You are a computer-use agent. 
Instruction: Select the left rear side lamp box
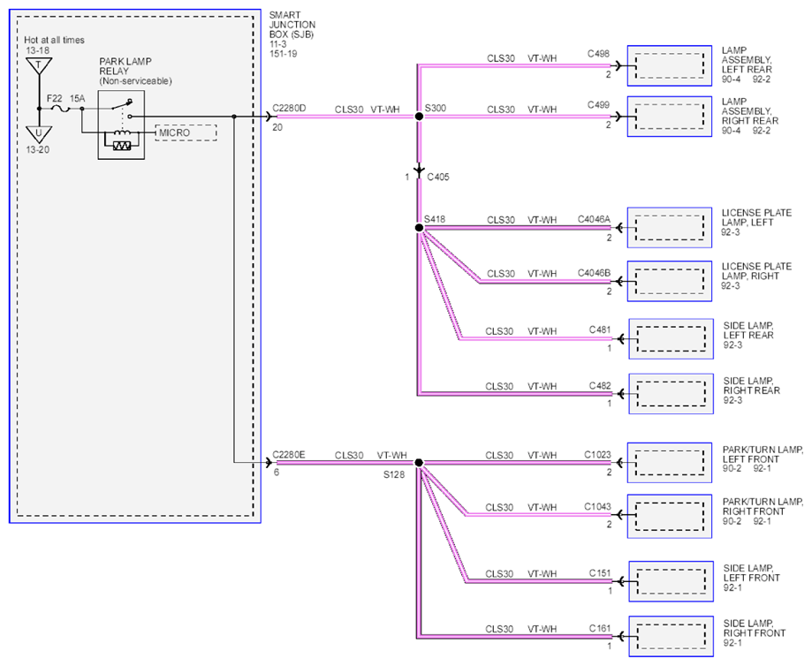(671, 339)
